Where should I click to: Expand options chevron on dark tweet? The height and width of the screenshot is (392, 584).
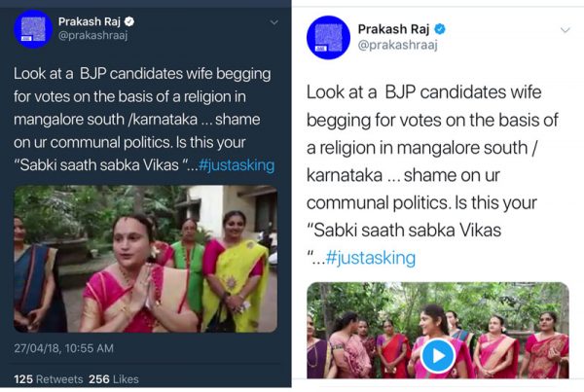point(271,21)
